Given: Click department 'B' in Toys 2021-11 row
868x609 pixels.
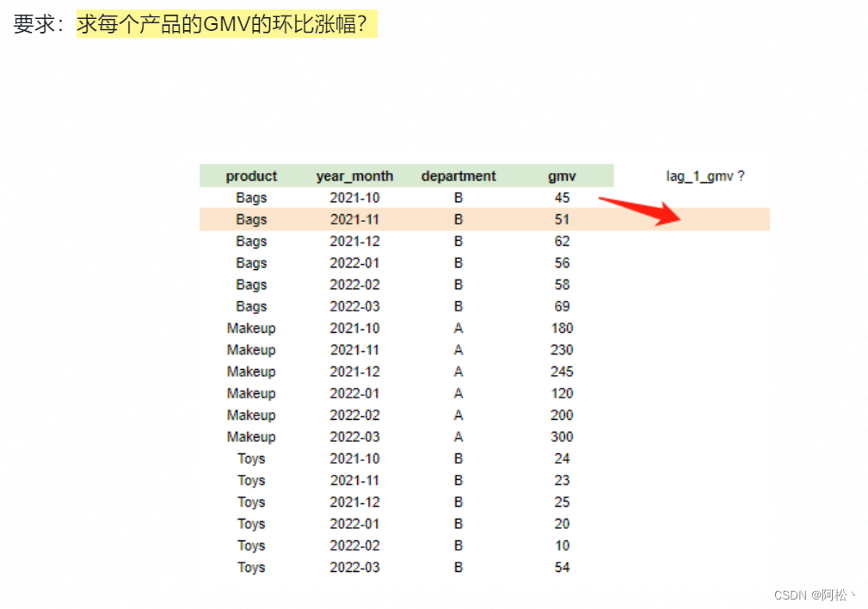Looking at the screenshot, I should 459,481.
